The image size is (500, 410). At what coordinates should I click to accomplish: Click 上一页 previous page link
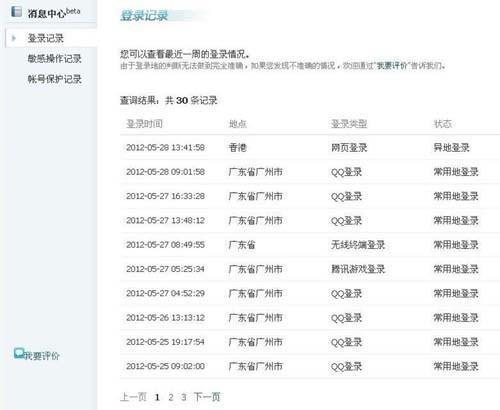pyautogui.click(x=133, y=397)
